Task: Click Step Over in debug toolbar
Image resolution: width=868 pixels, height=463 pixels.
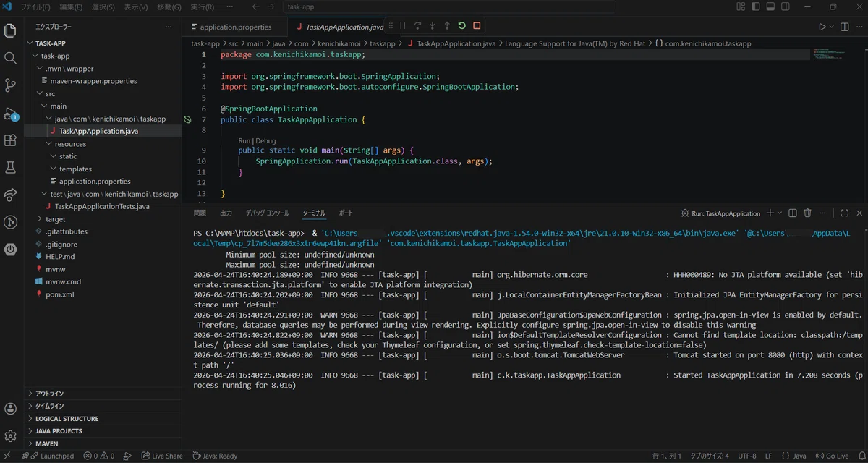Action: tap(417, 26)
